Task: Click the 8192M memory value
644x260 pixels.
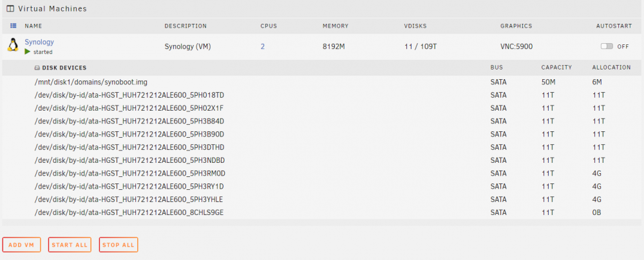Action: 334,46
